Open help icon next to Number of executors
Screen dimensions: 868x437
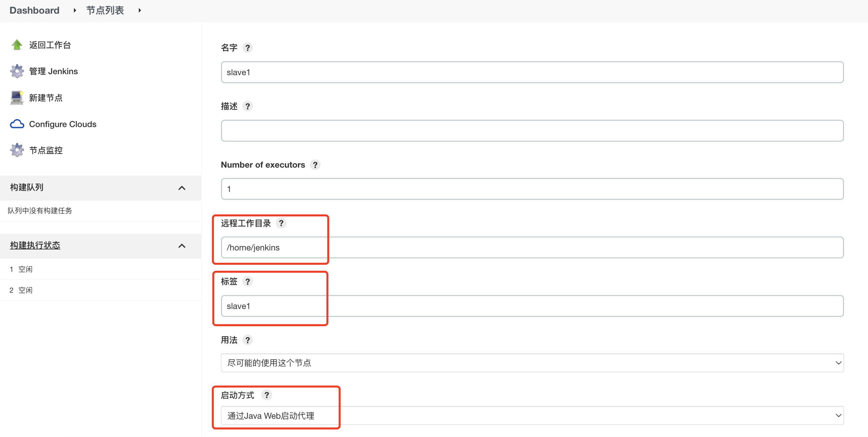pos(315,165)
